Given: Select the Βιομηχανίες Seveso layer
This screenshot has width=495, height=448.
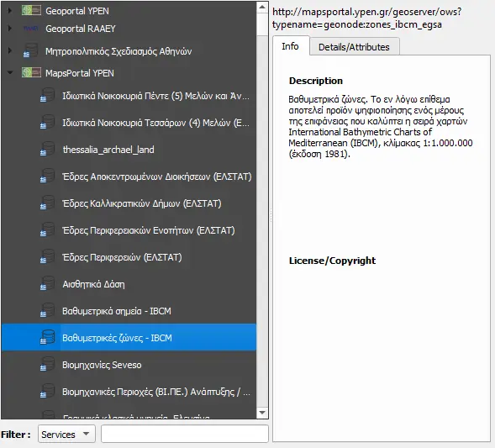Looking at the screenshot, I should tap(102, 365).
